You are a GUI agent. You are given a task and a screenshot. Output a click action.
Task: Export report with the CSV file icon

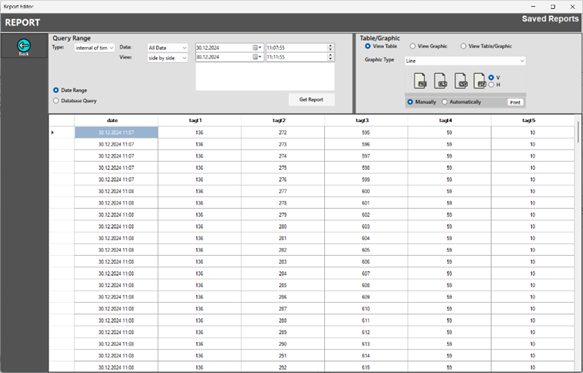[x=461, y=81]
